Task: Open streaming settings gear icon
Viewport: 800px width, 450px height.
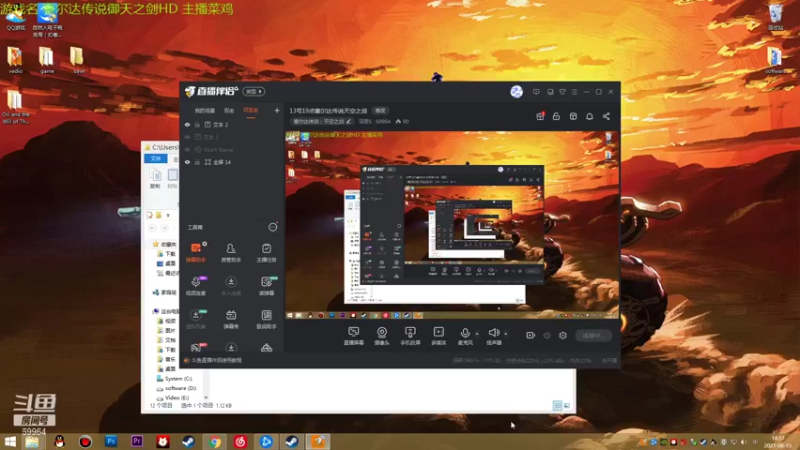Action: click(x=563, y=335)
